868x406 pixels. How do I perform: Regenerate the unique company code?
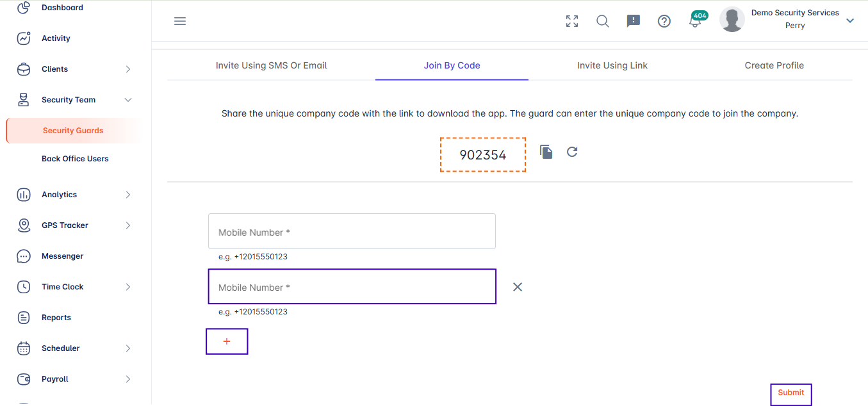coord(572,152)
